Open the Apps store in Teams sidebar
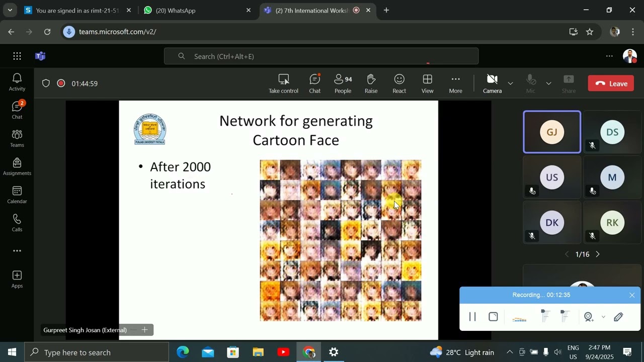Screen dimensions: 644x362 17,279
